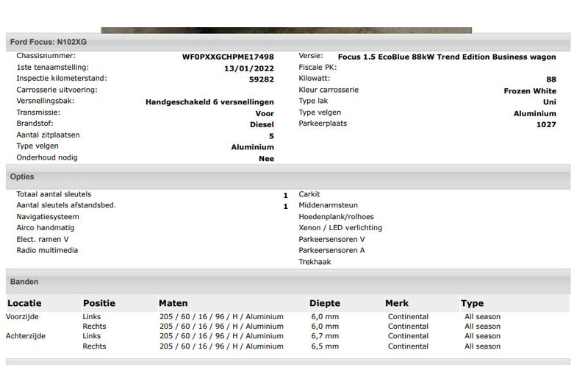Click the 59282 kilometerstand value
The width and height of the screenshot is (588, 392).
tap(261, 79)
